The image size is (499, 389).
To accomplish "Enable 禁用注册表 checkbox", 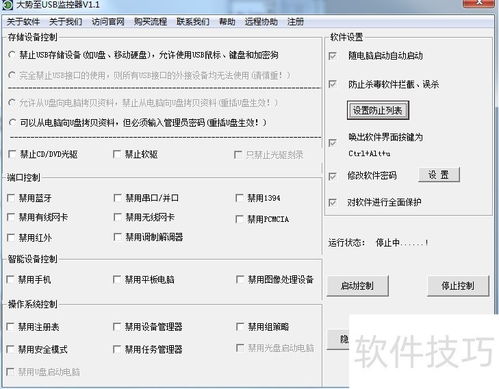I will (10, 327).
